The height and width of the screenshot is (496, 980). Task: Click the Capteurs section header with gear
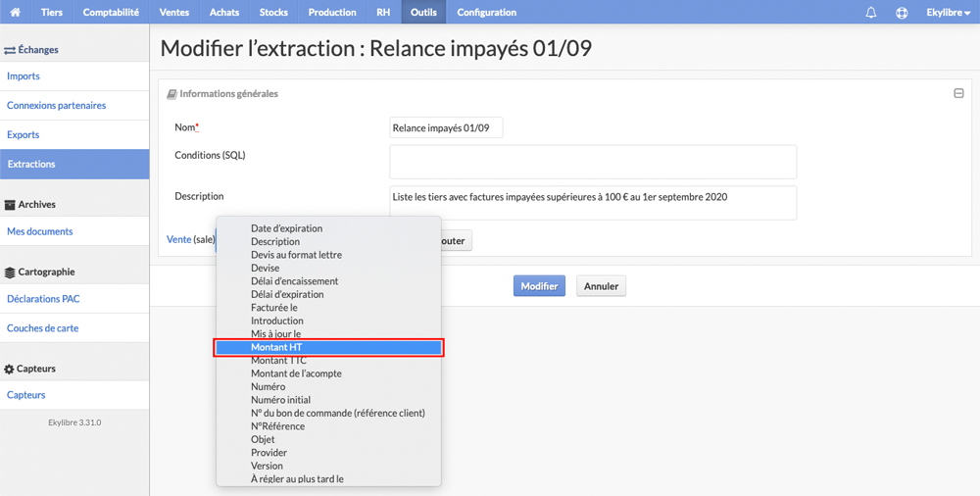click(30, 369)
